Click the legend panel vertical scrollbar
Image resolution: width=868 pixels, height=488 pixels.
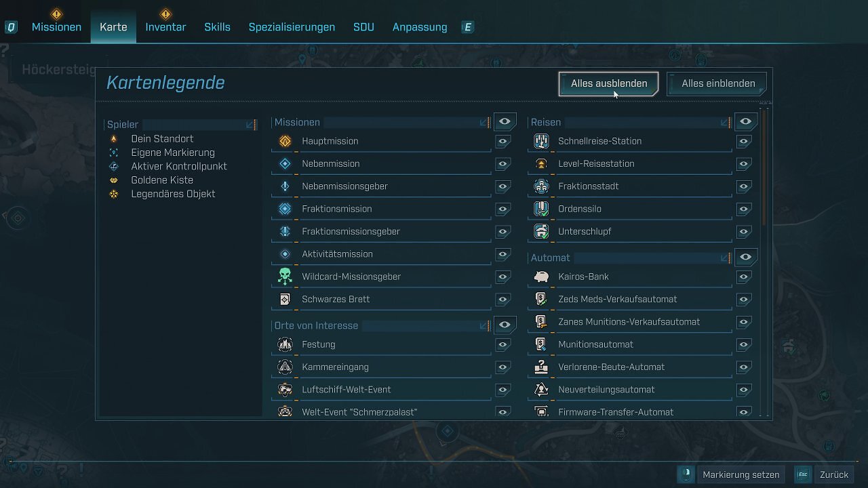(x=764, y=167)
